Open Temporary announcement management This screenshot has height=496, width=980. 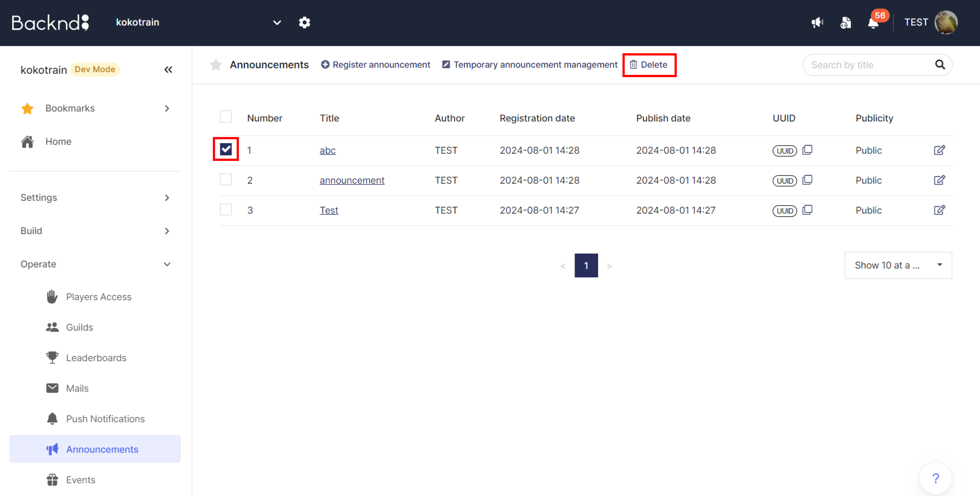(530, 65)
